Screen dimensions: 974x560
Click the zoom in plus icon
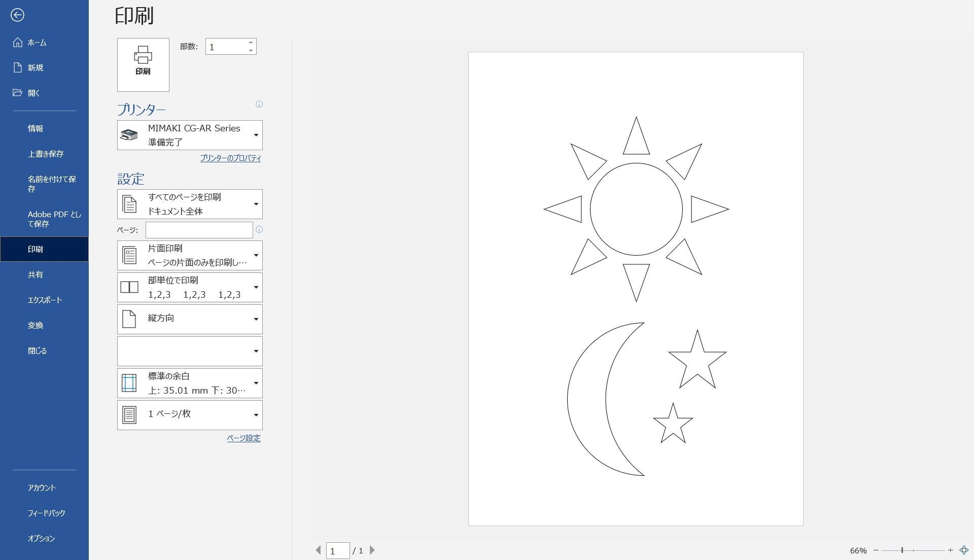coord(950,550)
